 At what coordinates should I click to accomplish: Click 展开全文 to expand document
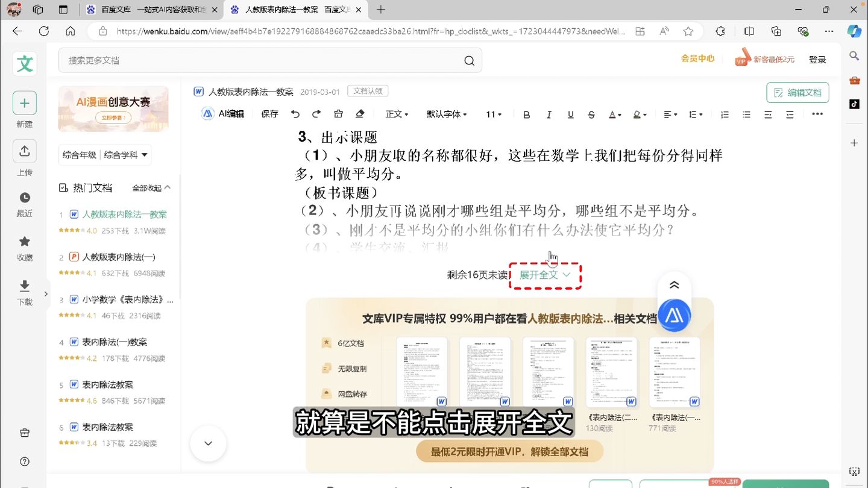coord(545,275)
